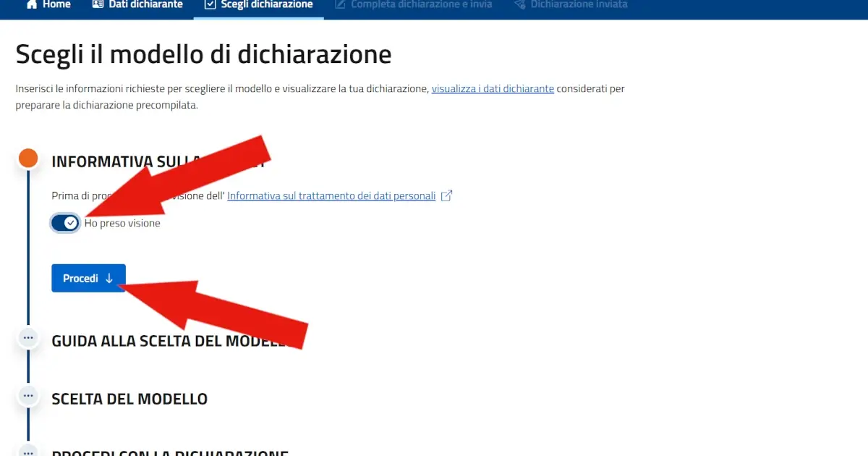Viewport: 868px width, 456px height.
Task: Click the Dichiarazione inviata send icon
Action: click(x=519, y=4)
